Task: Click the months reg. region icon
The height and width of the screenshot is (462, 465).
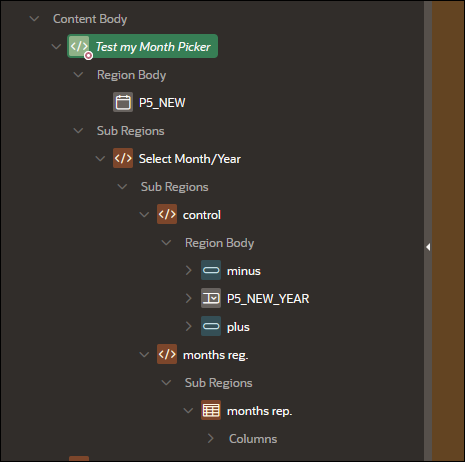Action: point(167,354)
